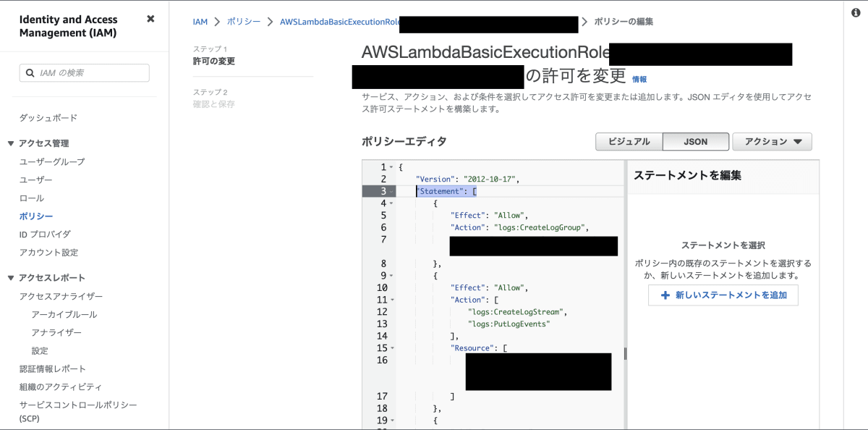This screenshot has height=430, width=868.
Task: Open アクセスアナライザー in sidebar
Action: coord(61,296)
